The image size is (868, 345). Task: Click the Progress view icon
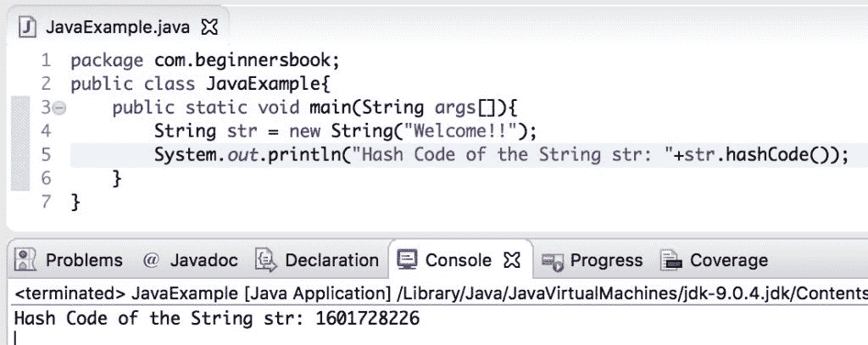pyautogui.click(x=552, y=261)
